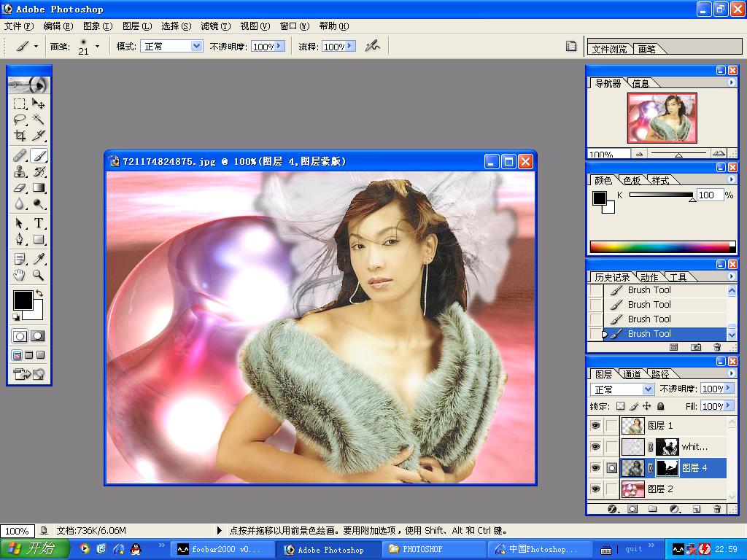Select the Crop tool

(x=20, y=135)
